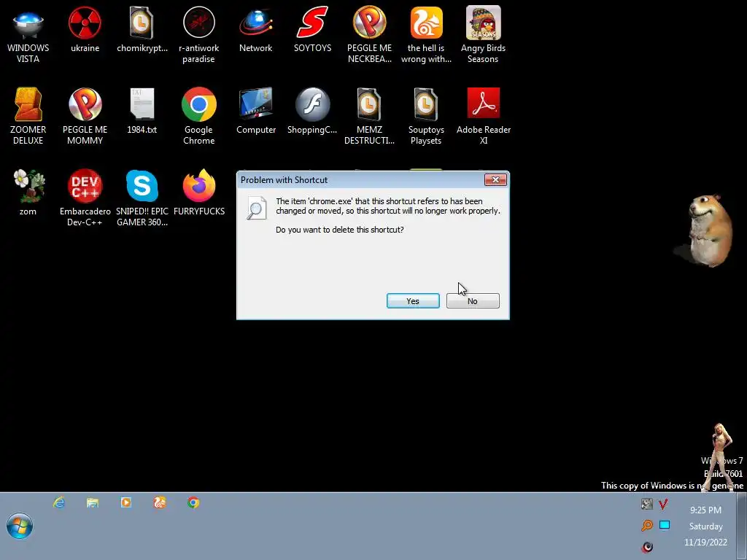Open UC Browser from taskbar
The height and width of the screenshot is (560, 747).
[160, 502]
